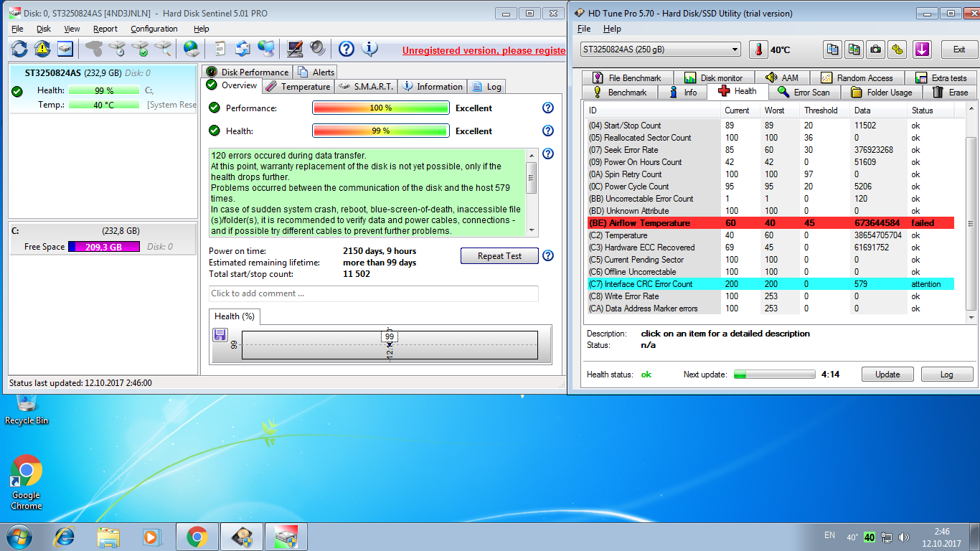The height and width of the screenshot is (551, 980).
Task: Click the globe with disk toolbar icon
Action: (191, 49)
